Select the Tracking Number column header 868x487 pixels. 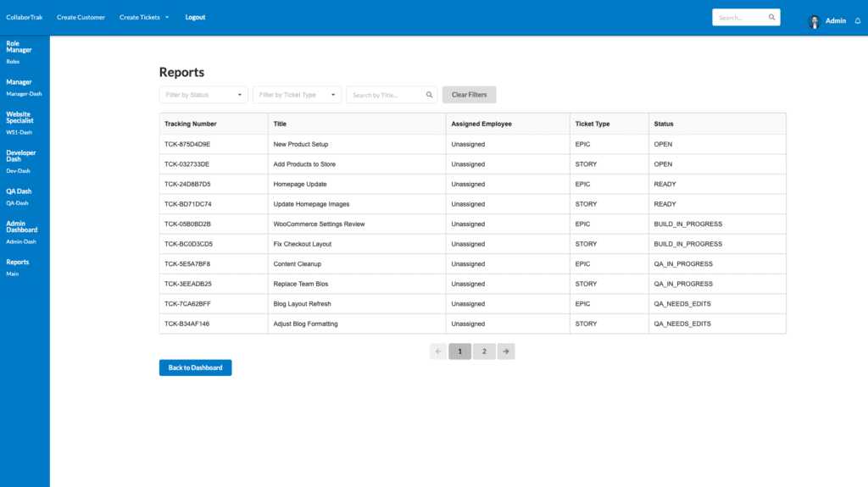tap(191, 124)
